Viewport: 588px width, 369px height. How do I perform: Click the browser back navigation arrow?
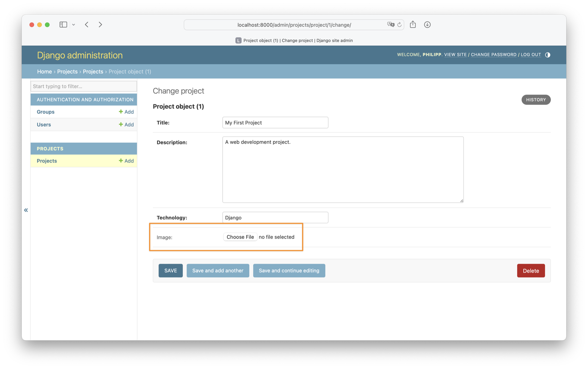click(86, 25)
